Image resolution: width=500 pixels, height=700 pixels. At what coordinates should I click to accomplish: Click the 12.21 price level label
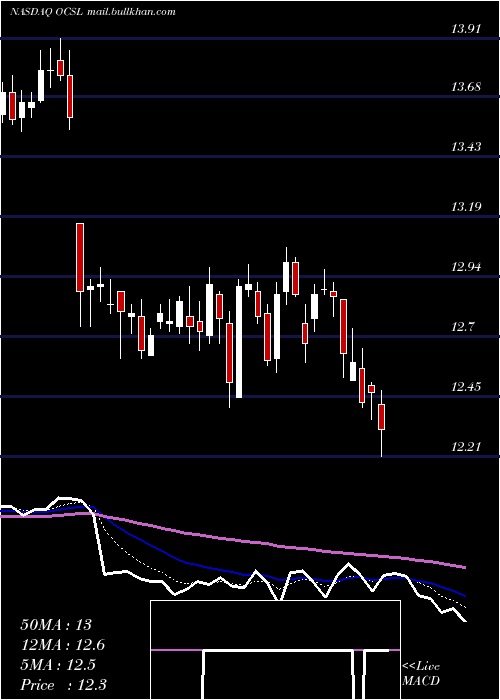click(466, 446)
